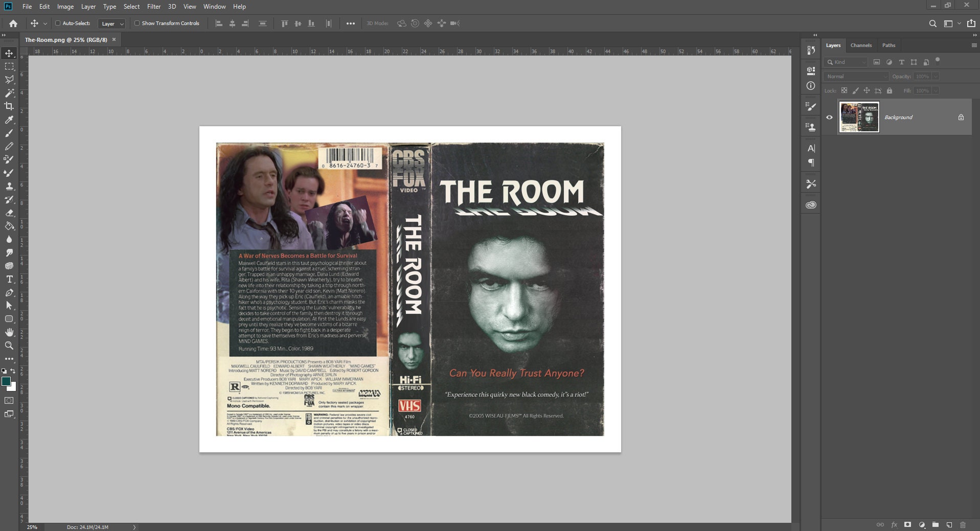The image size is (980, 531).
Task: Enable the Auto-Select checkbox
Action: point(58,23)
